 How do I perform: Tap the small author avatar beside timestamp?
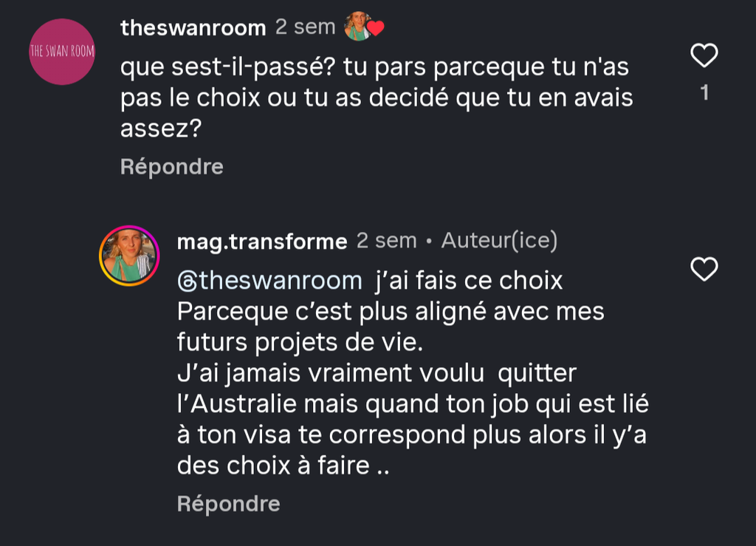tap(358, 27)
